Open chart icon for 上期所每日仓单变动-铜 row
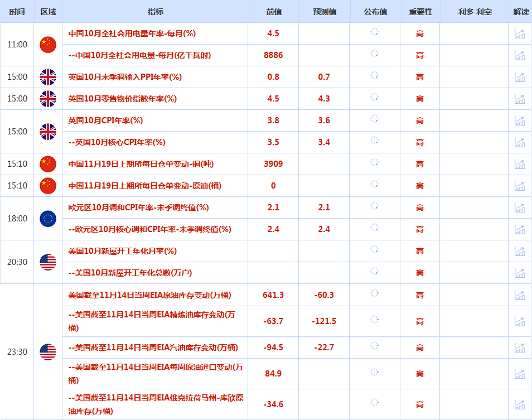Image resolution: width=532 pixels, height=420 pixels. [520, 164]
